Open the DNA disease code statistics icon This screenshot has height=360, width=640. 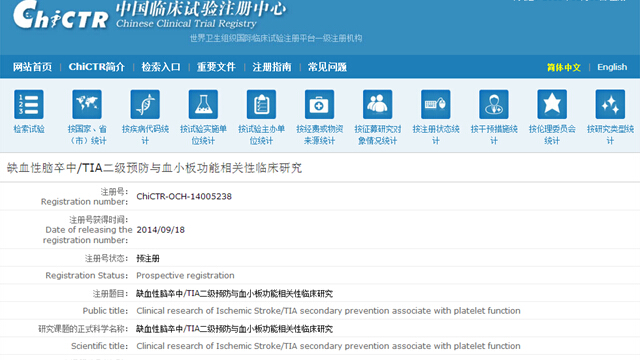[x=145, y=104]
